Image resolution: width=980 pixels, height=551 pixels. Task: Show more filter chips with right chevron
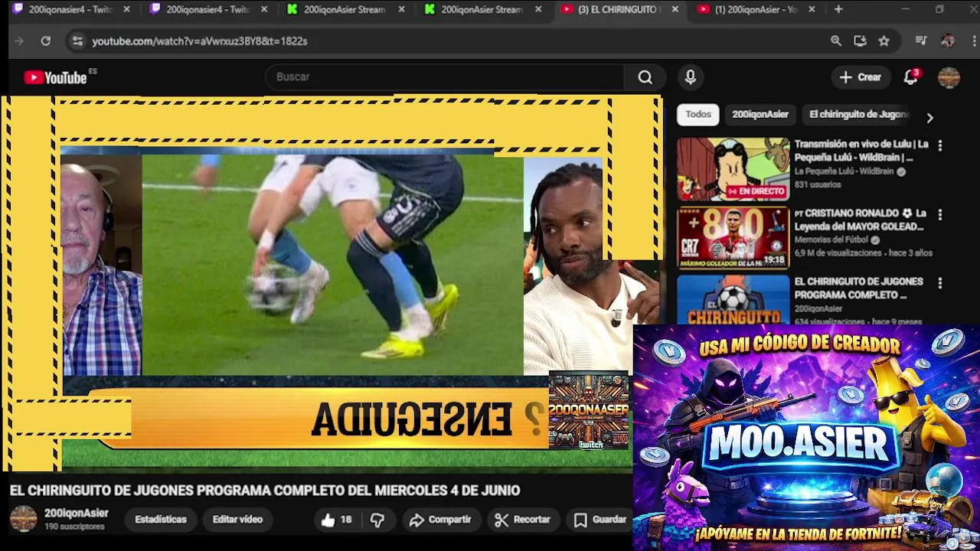[929, 119]
